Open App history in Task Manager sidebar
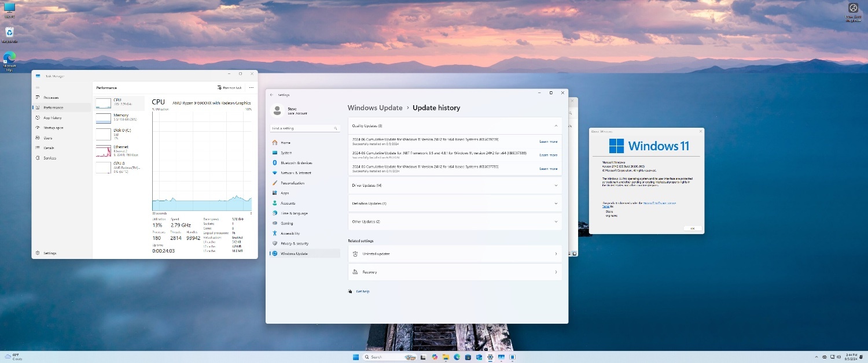868x363 pixels. pyautogui.click(x=52, y=118)
